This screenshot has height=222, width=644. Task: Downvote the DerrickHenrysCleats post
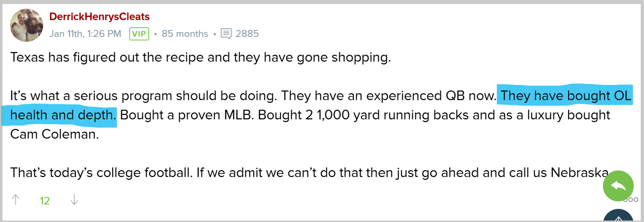pos(74,200)
